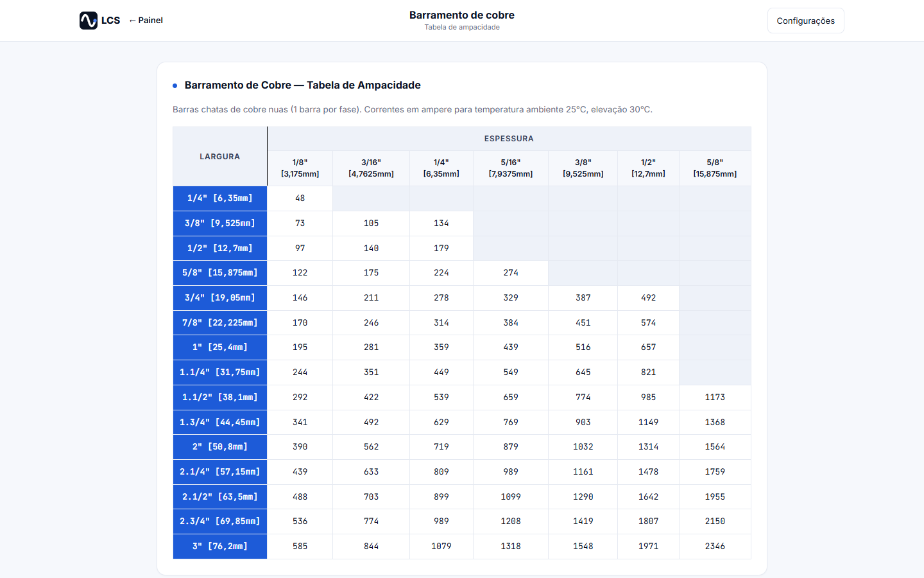The image size is (924, 578).
Task: Click the ampacity value 274
Action: (511, 273)
